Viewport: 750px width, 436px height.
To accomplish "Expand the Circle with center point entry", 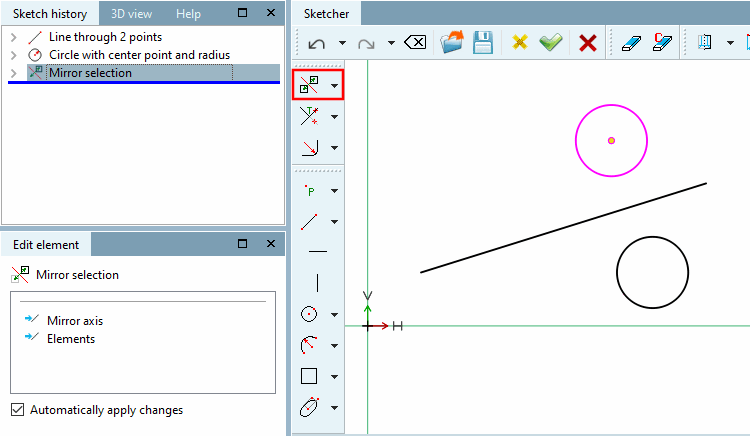I will (13, 55).
